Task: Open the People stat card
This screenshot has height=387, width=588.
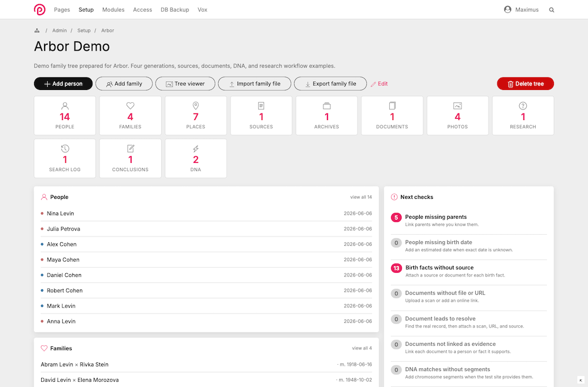Action: 65,115
